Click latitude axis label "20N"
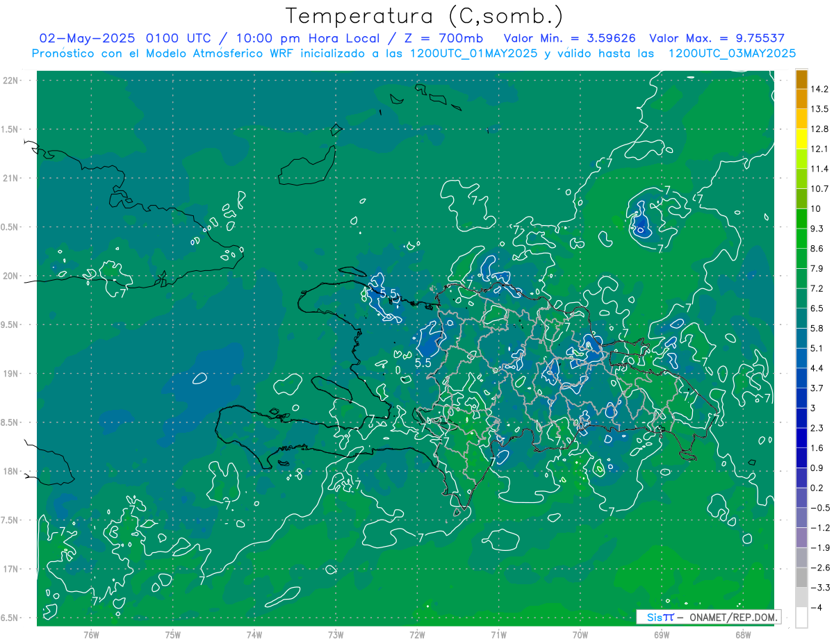The height and width of the screenshot is (644, 834). click(x=11, y=276)
